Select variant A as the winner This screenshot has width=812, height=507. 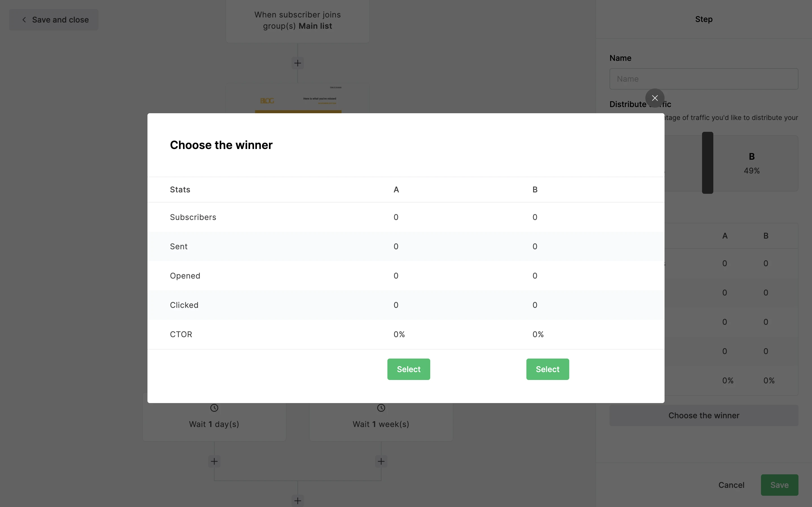coord(408,369)
